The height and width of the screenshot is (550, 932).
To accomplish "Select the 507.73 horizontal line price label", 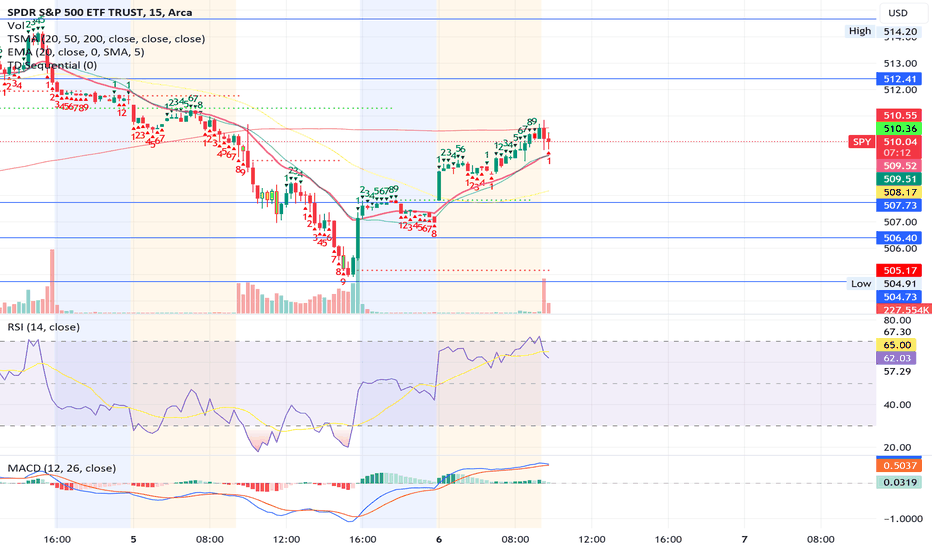I will click(899, 205).
